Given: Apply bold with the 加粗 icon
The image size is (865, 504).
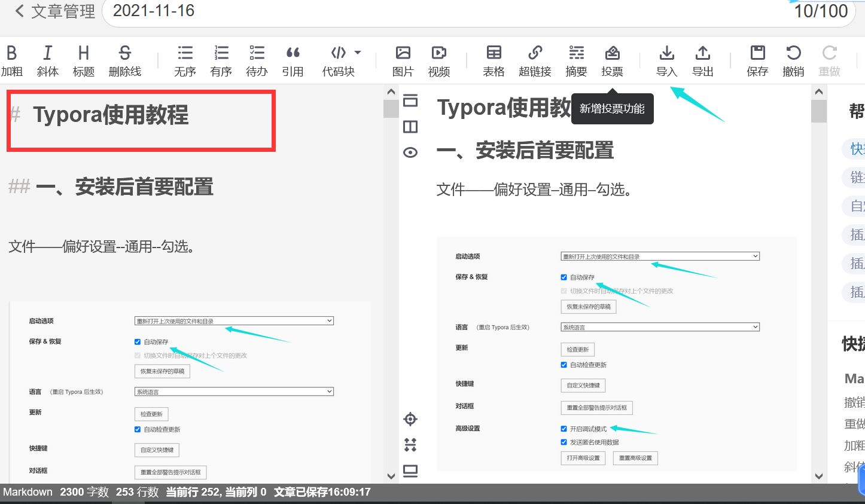Looking at the screenshot, I should (x=11, y=61).
